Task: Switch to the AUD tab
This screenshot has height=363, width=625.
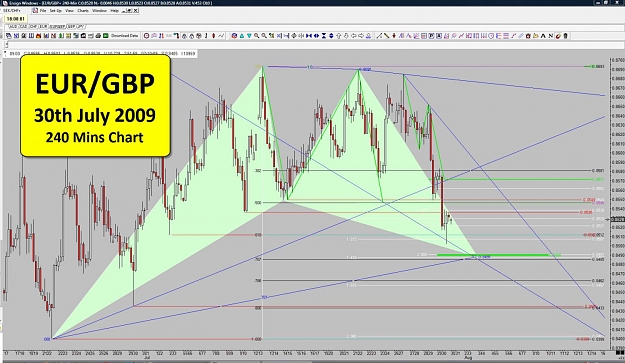Action: pos(13,26)
